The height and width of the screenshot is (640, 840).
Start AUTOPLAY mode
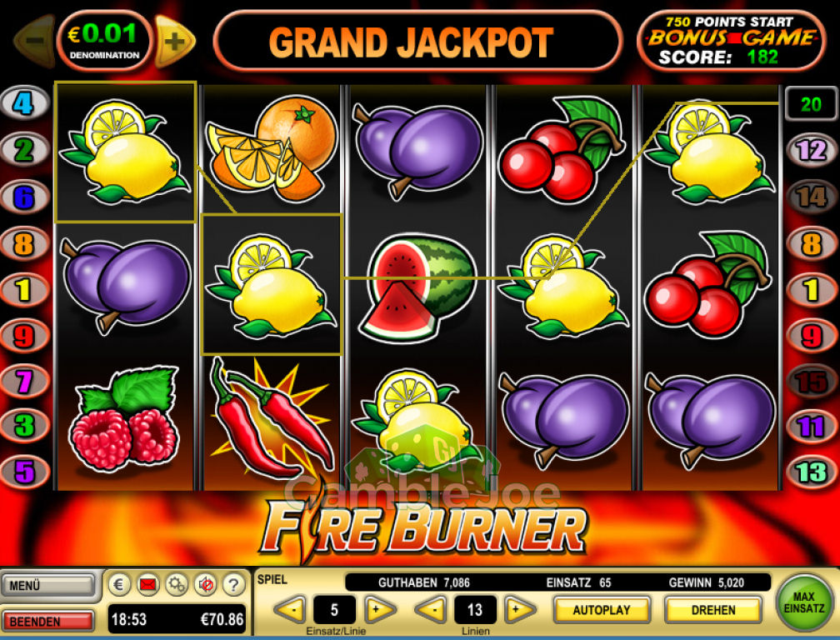(602, 610)
